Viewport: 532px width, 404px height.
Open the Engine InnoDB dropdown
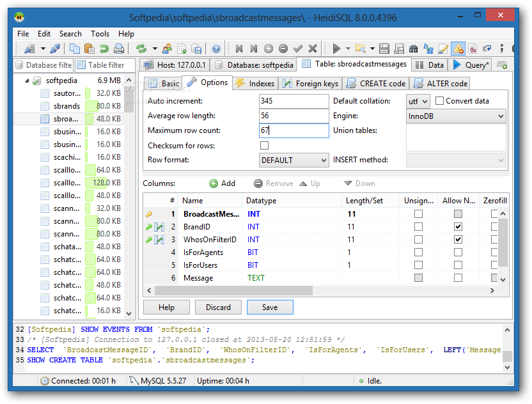click(456, 116)
